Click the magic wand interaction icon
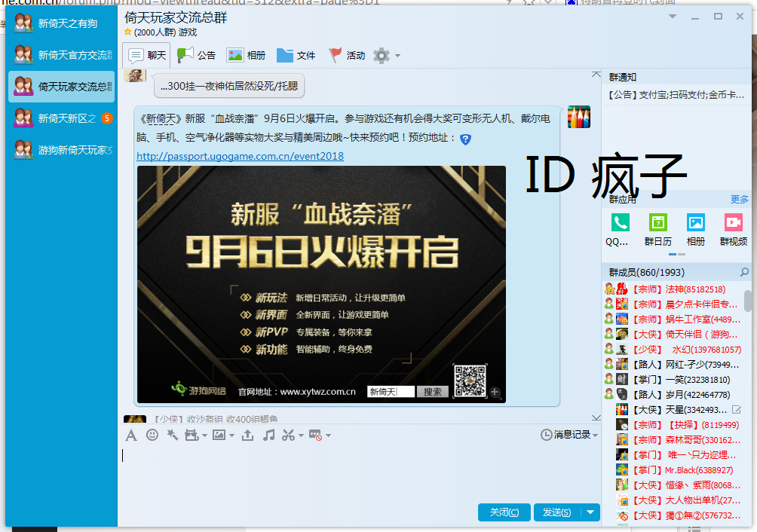Viewport: 757px width, 532px height. [172, 435]
